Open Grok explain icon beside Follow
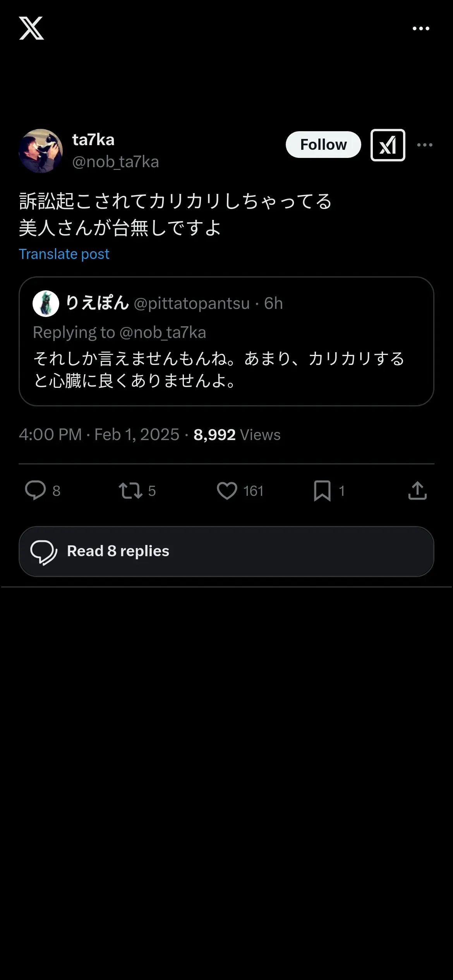453x980 pixels. [388, 145]
